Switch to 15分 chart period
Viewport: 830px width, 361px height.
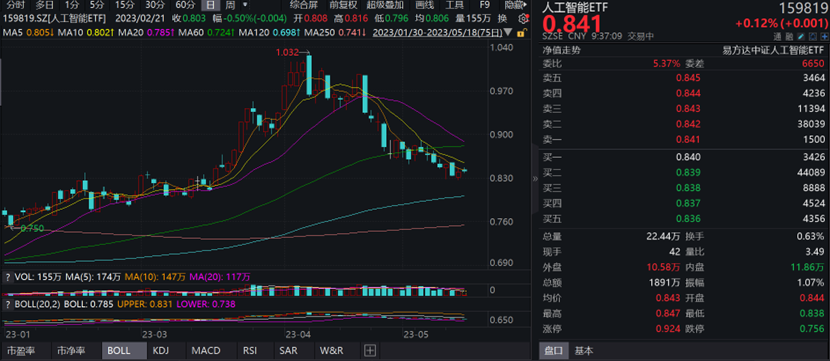pos(124,5)
